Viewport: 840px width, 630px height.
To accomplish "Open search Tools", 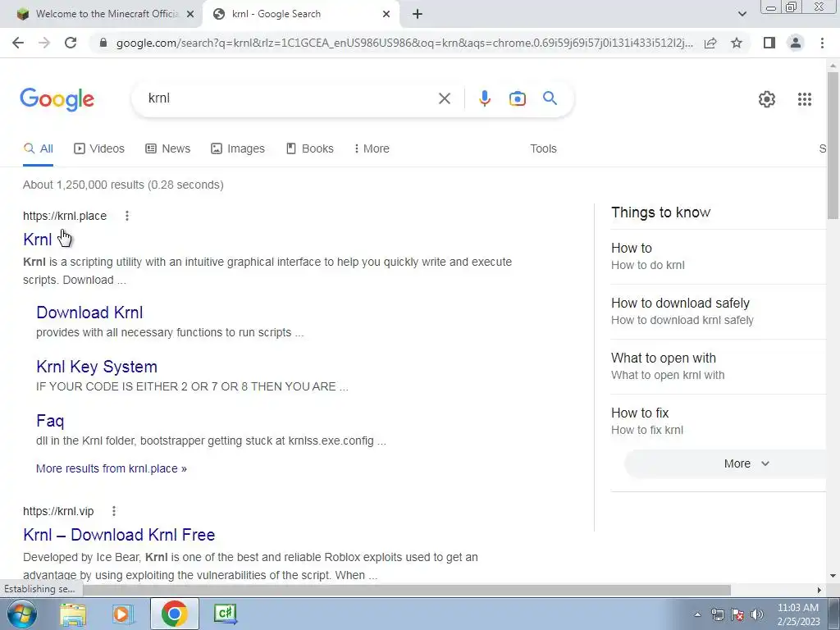I will coord(543,149).
